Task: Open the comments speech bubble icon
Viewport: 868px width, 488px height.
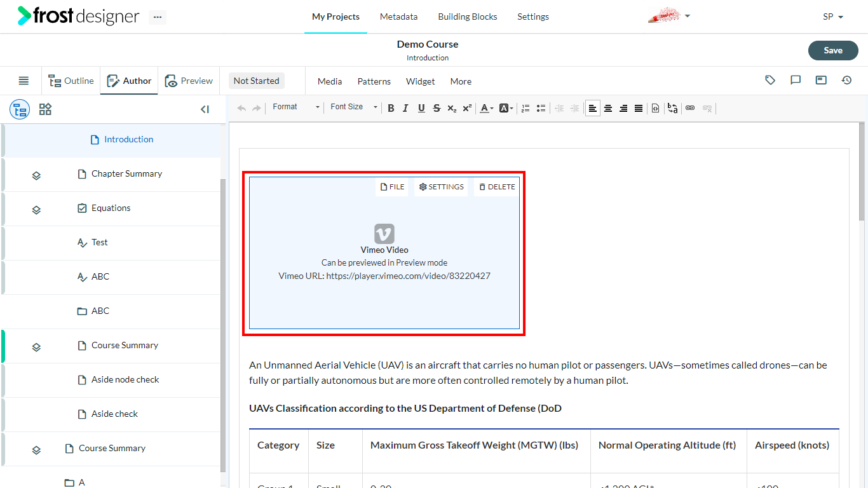Action: click(796, 80)
